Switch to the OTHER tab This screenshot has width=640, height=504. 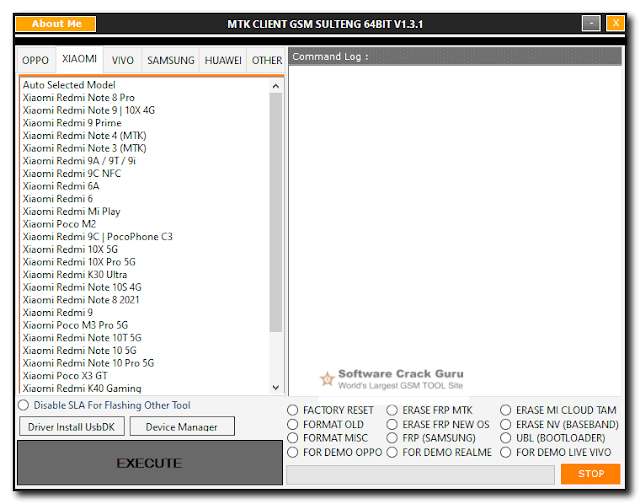267,60
